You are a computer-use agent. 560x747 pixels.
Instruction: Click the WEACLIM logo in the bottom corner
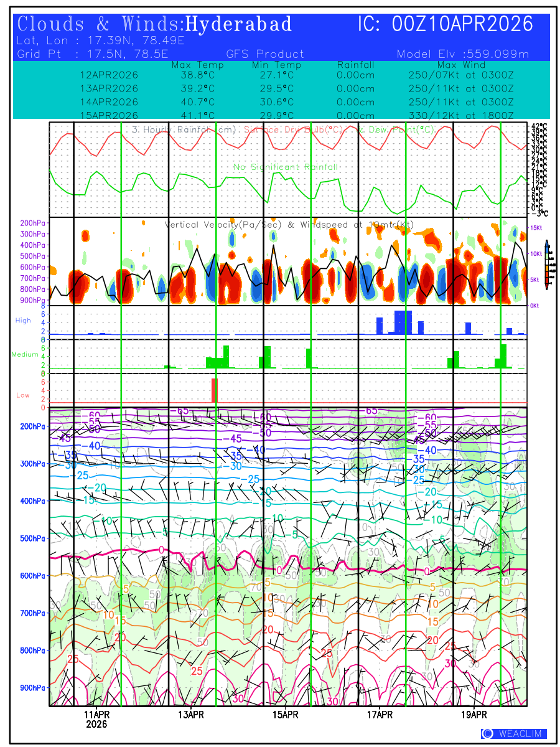(514, 734)
